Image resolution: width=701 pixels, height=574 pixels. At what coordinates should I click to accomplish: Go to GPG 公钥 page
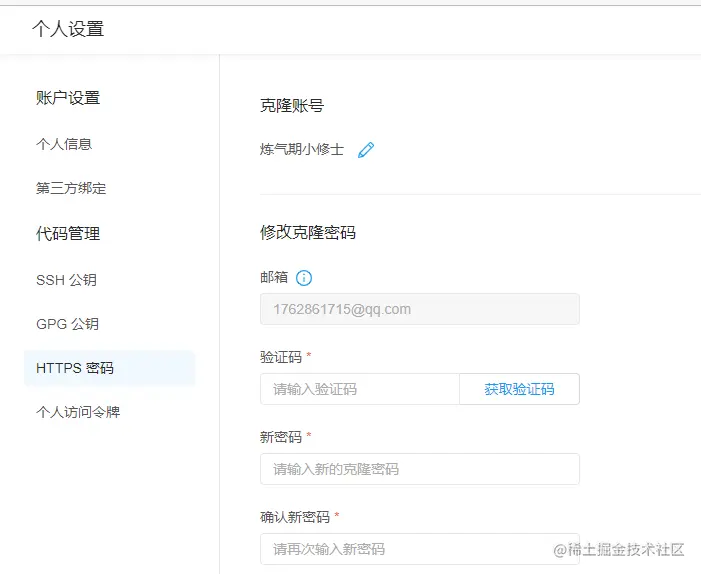(68, 324)
